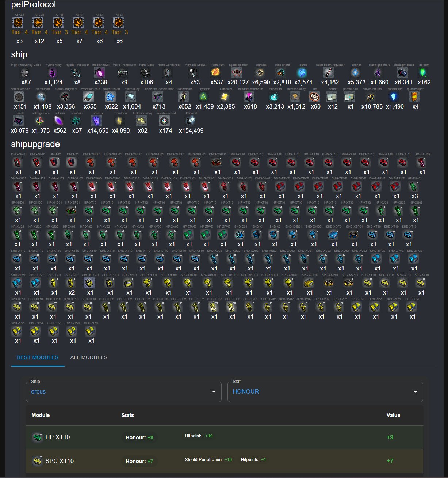Switch to the ALL MODULES tab

[x=89, y=357]
